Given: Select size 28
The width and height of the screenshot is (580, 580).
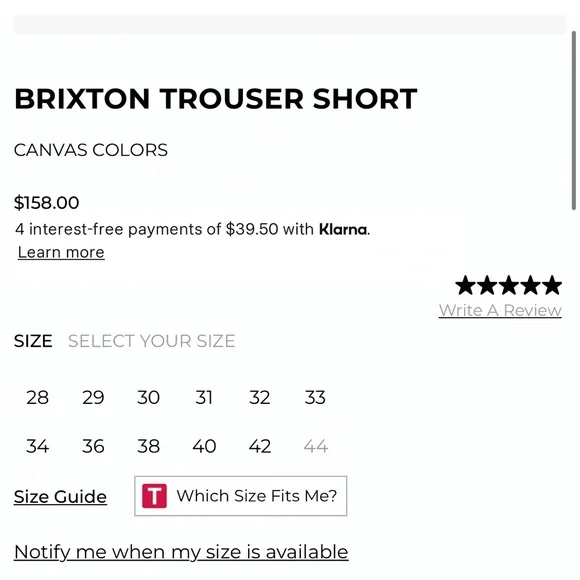Looking at the screenshot, I should 37,398.
